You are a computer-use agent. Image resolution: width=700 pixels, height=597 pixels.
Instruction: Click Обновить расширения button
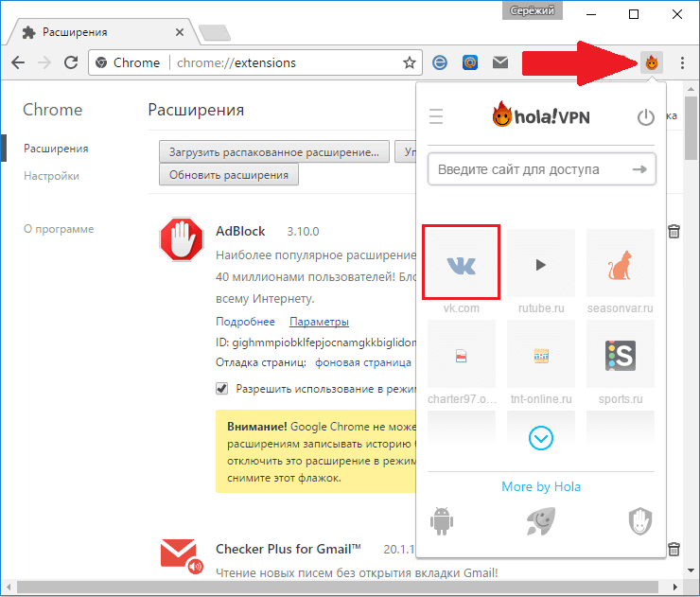coord(229,175)
